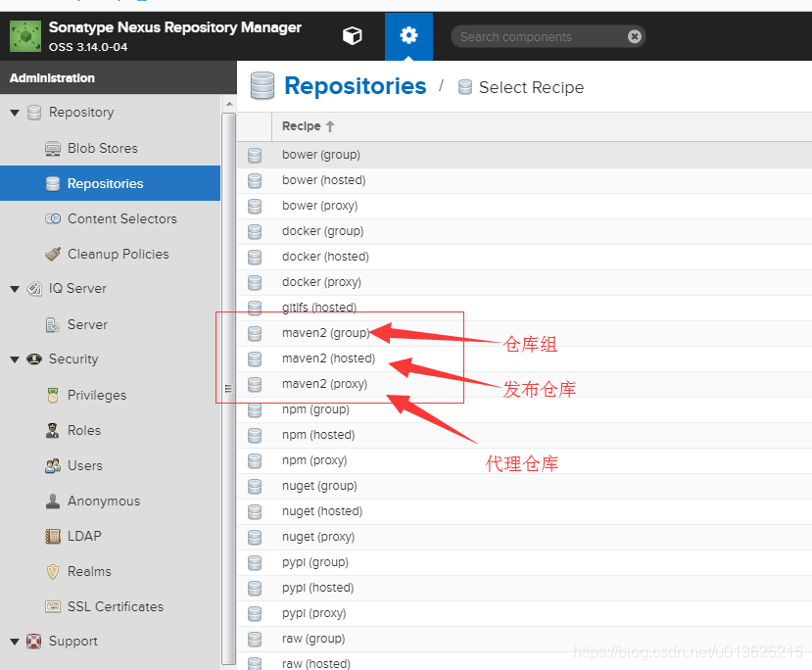Image resolution: width=812 pixels, height=670 pixels.
Task: Open Anonymous access settings
Action: 104,502
